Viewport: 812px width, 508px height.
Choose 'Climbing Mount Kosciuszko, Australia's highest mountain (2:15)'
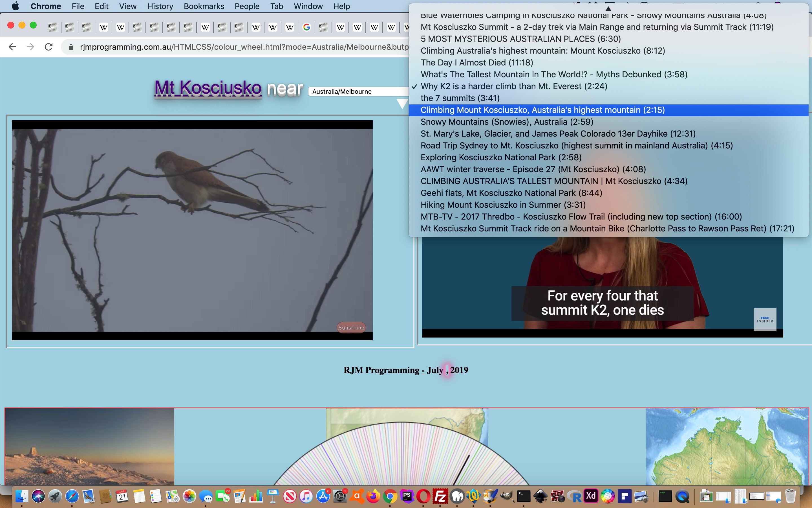(608, 110)
